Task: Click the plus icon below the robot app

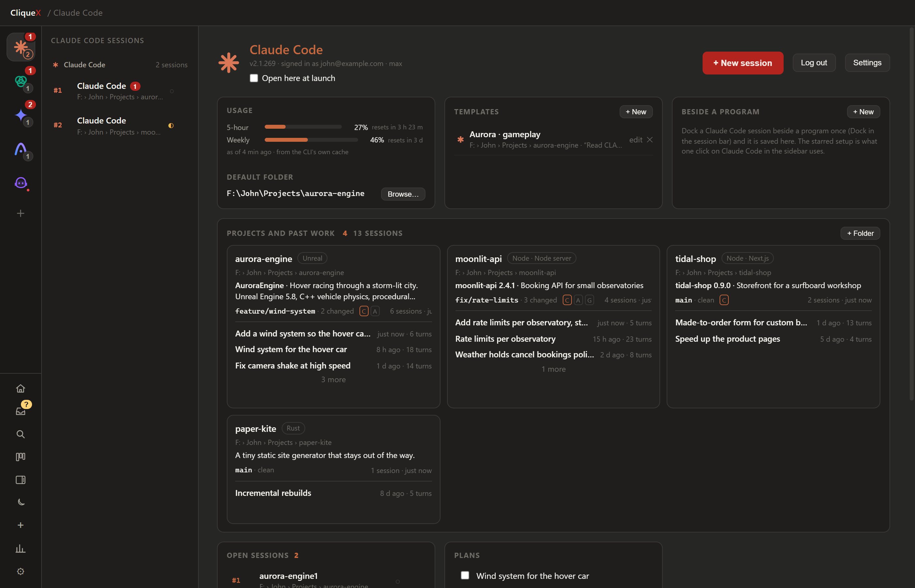Action: pyautogui.click(x=21, y=213)
